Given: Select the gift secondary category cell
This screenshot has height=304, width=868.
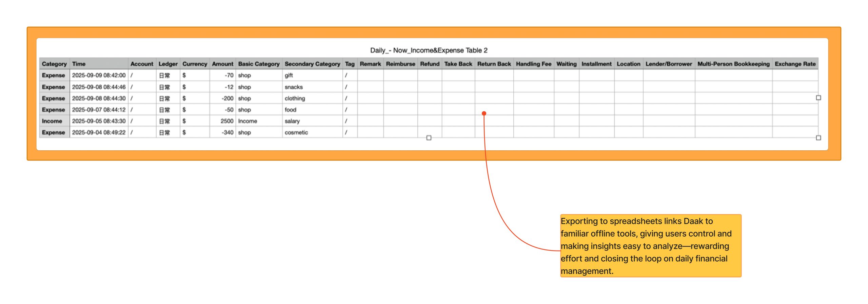Looking at the screenshot, I should [x=312, y=75].
